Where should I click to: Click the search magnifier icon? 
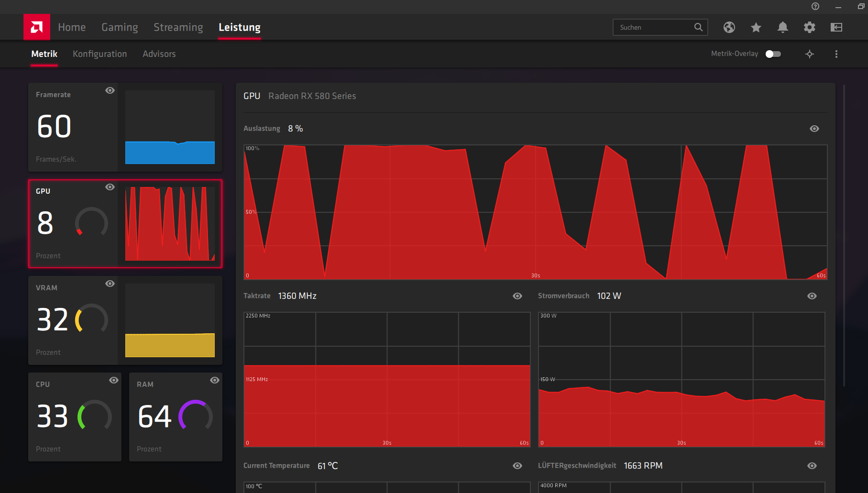698,27
